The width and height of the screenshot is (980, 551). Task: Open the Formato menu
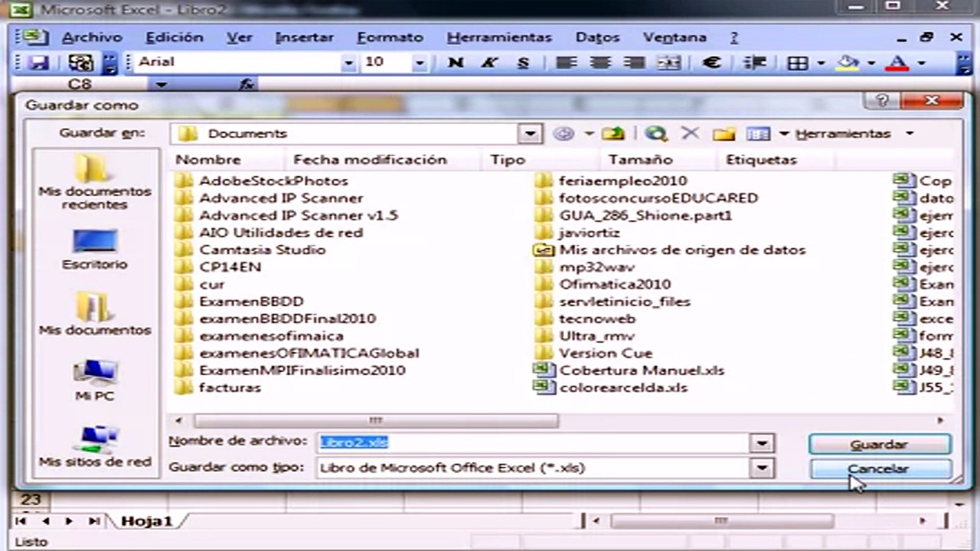coord(390,37)
